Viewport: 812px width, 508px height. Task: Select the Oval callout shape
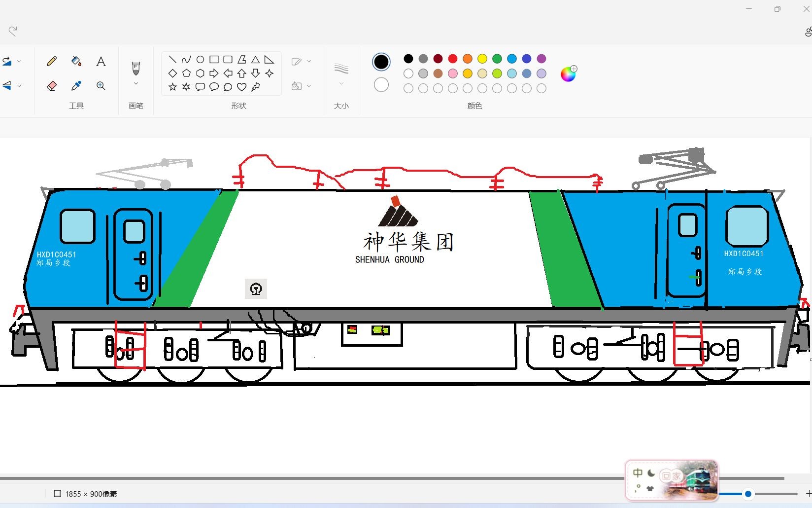coord(214,87)
